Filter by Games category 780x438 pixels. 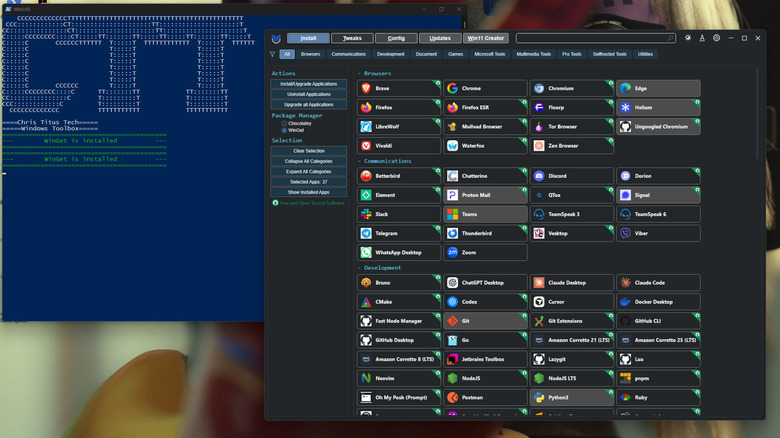click(x=455, y=54)
